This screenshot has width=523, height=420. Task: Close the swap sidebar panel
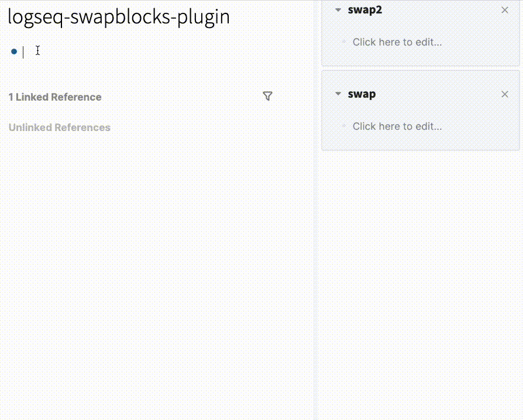coord(505,94)
